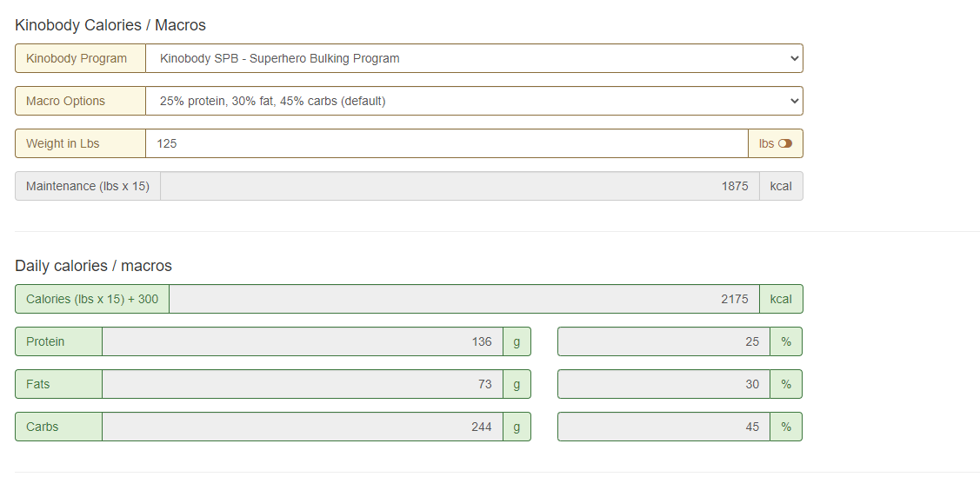Open the Kinobody Program dropdown
The height and width of the screenshot is (490, 980).
[474, 58]
